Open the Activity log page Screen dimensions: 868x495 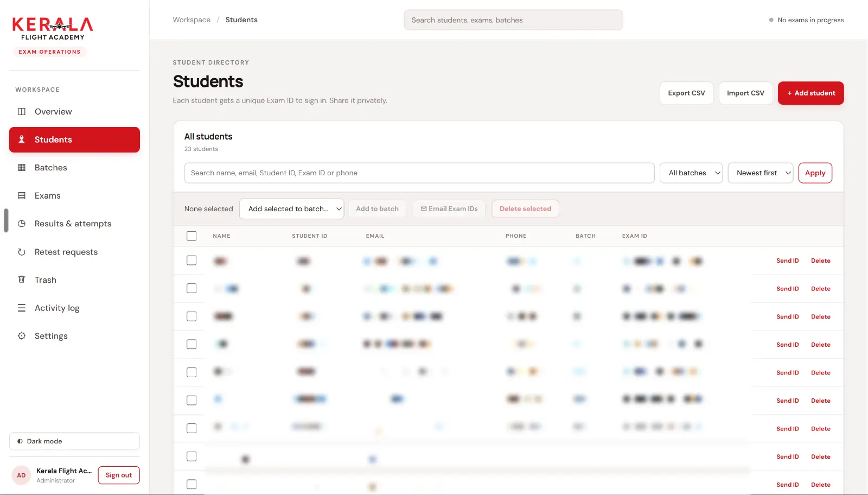click(74, 308)
